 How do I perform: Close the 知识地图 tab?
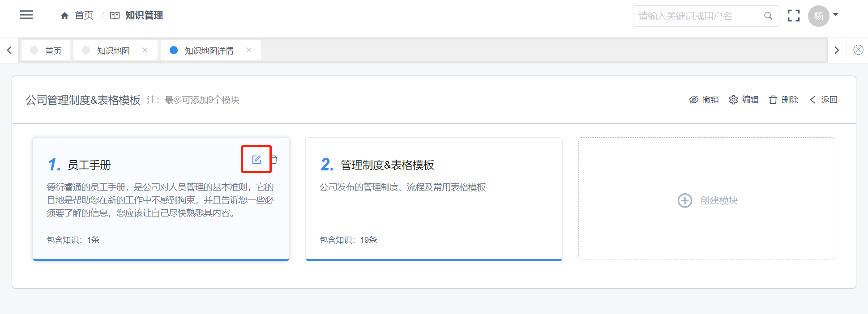point(145,50)
